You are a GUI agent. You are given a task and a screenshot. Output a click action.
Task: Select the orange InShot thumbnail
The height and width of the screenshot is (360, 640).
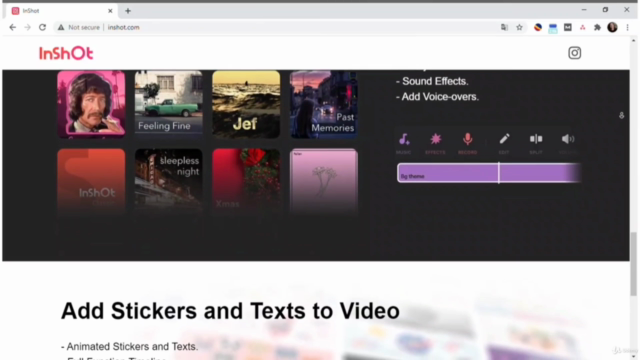pyautogui.click(x=91, y=182)
